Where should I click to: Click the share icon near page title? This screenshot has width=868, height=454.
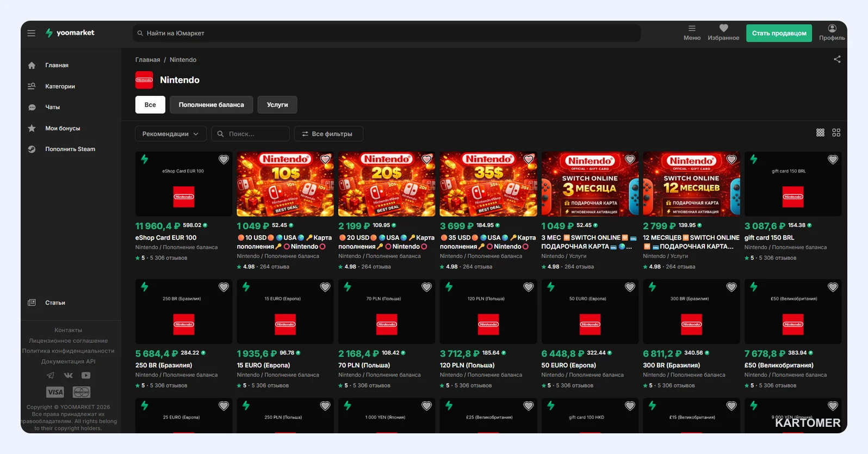click(837, 59)
